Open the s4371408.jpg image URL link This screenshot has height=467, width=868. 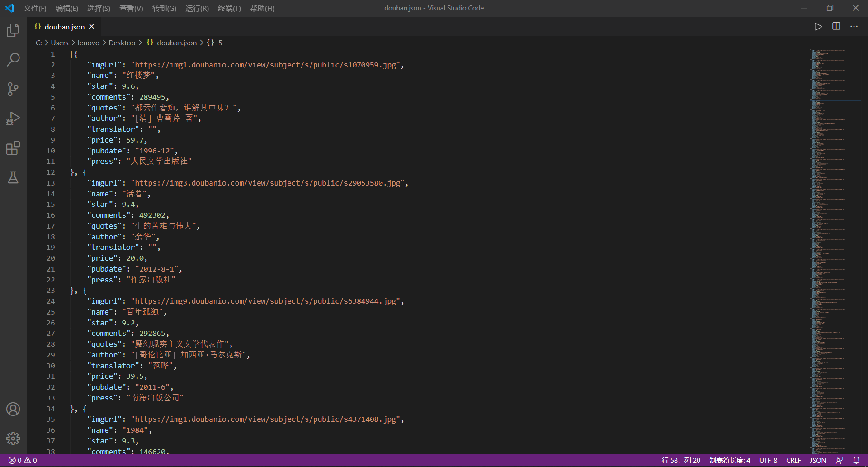[x=265, y=419]
